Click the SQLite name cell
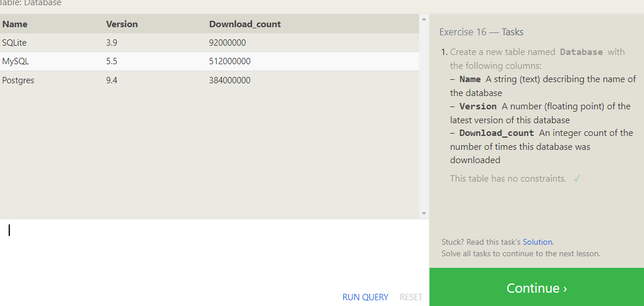Image resolution: width=644 pixels, height=306 pixels. [x=14, y=42]
